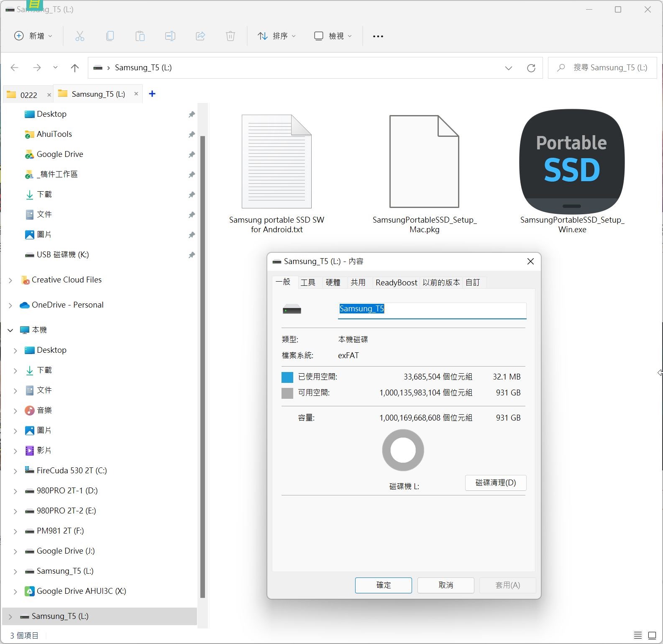This screenshot has height=644, width=663.
Task: Click the Share icon in toolbar
Action: point(200,36)
